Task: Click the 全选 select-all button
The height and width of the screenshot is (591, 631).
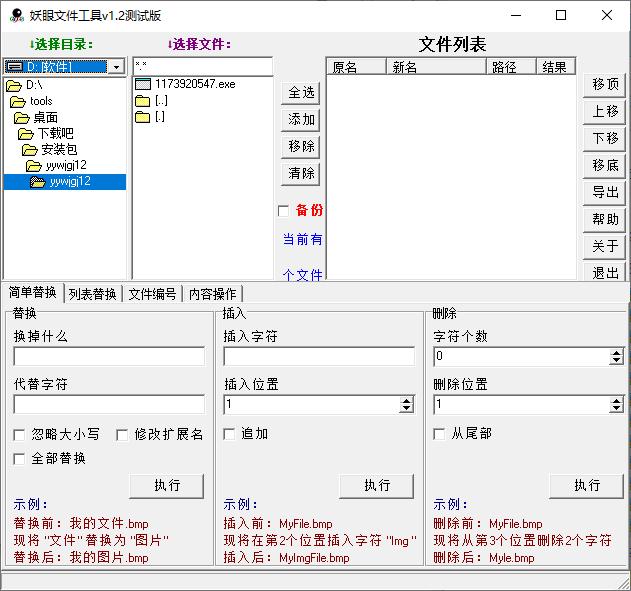Action: [x=301, y=93]
